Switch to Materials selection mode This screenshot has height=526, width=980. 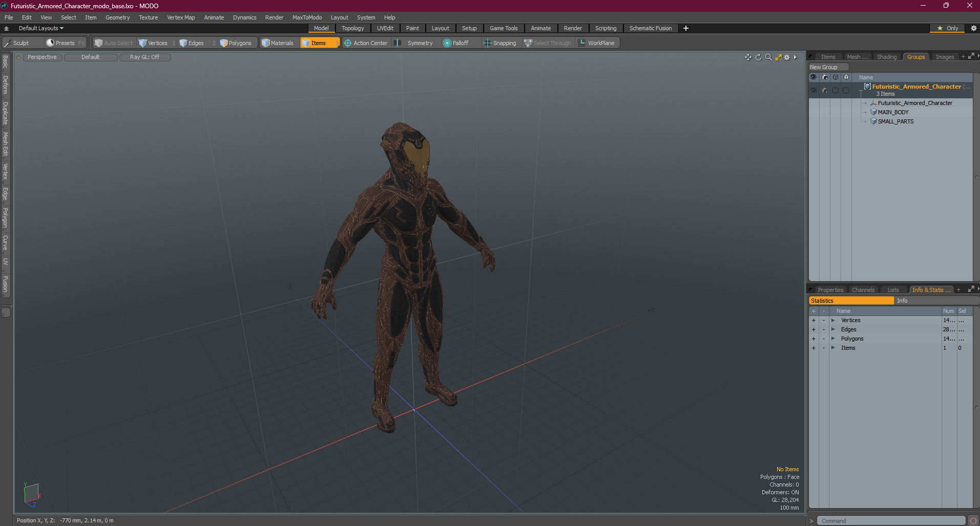pos(278,43)
